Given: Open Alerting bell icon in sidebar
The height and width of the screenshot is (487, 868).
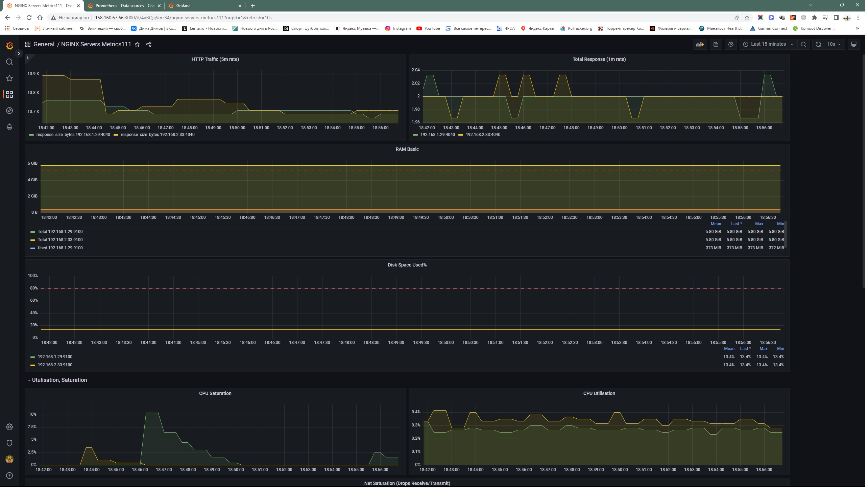Looking at the screenshot, I should point(9,127).
